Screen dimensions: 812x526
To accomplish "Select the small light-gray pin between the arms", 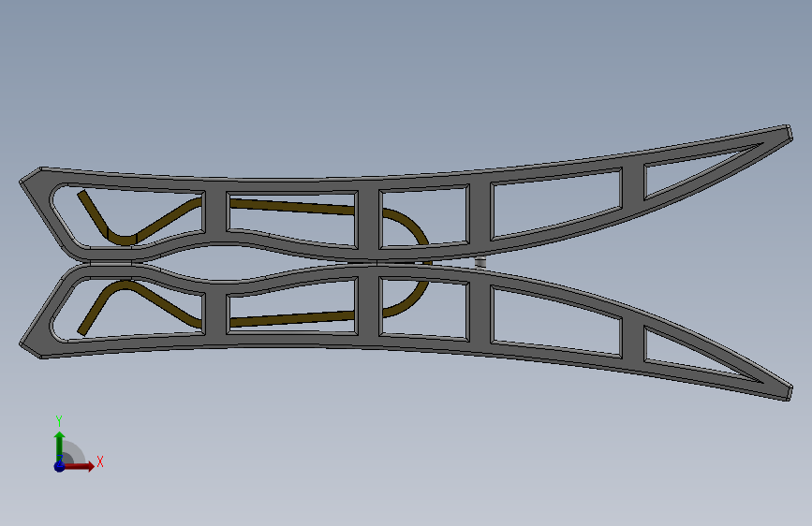I will click(480, 262).
